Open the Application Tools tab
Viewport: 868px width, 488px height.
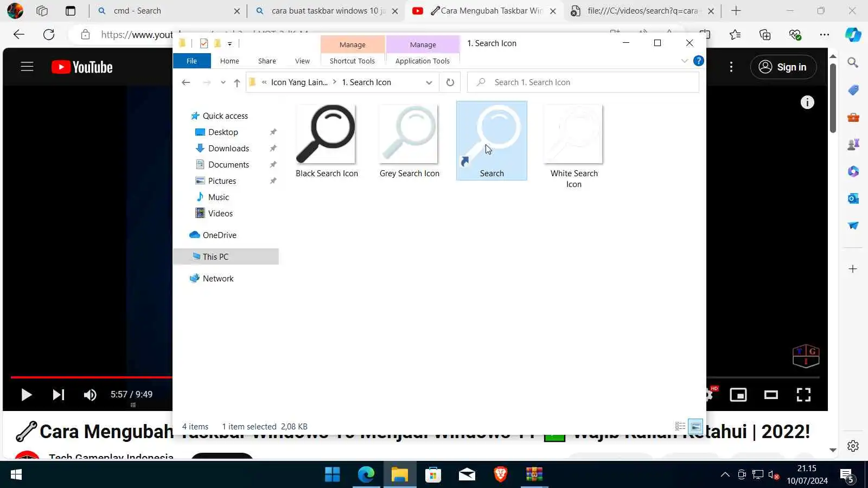(422, 61)
